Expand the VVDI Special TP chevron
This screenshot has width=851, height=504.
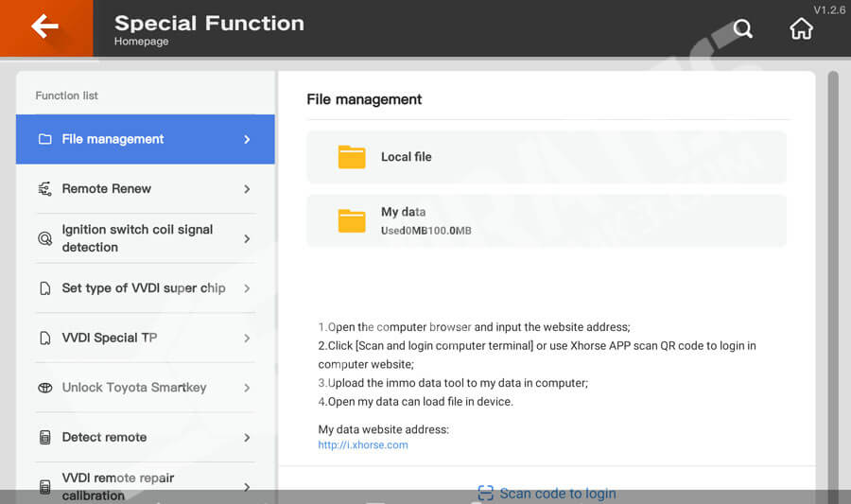[x=247, y=339]
